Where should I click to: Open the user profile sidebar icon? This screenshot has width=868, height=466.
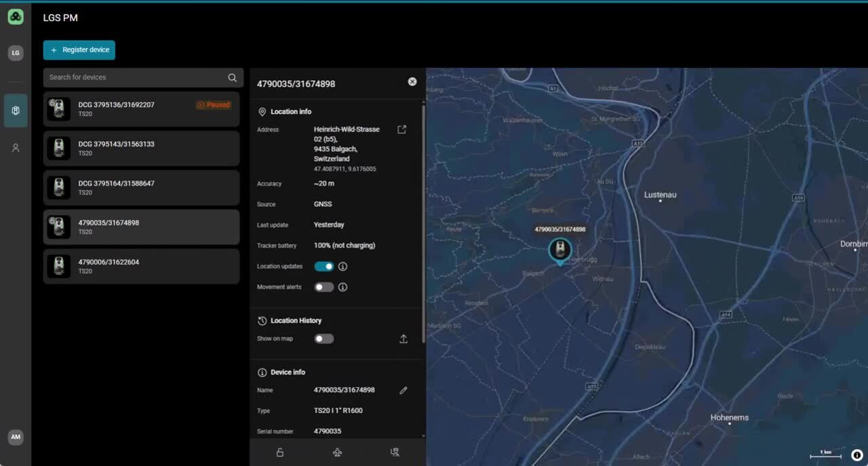[16, 148]
